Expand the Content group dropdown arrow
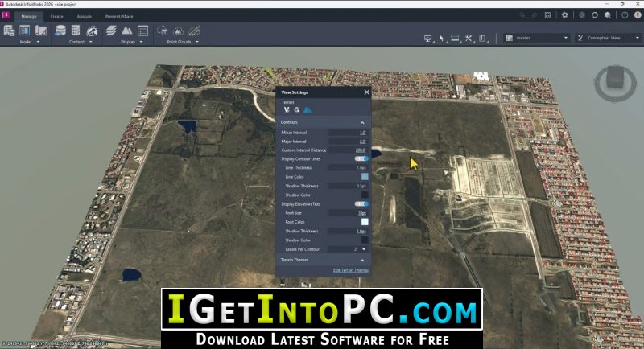The height and width of the screenshot is (349, 644). point(91,42)
